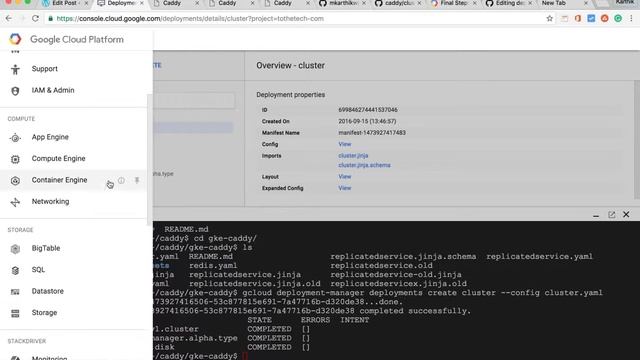Image resolution: width=640 pixels, height=360 pixels.
Task: Open Cloud Shell in a new window
Action: [611, 215]
